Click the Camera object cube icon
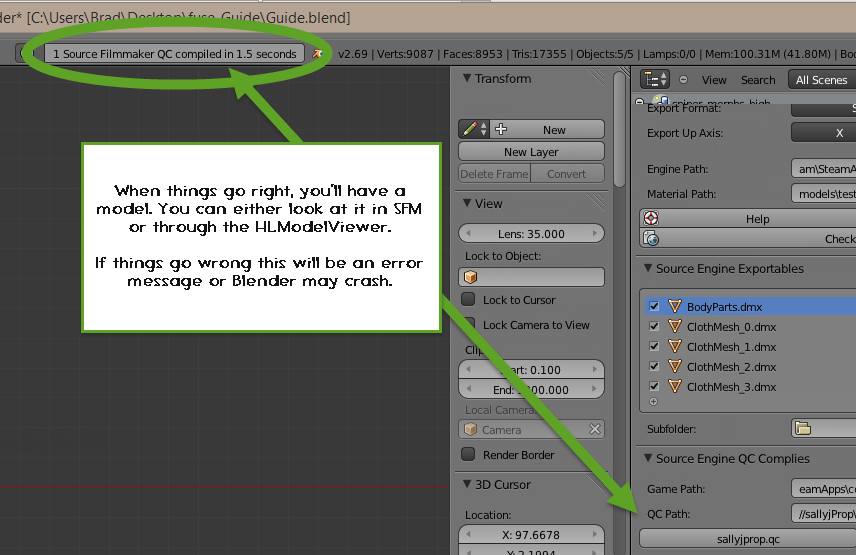The image size is (856, 555). pos(470,429)
